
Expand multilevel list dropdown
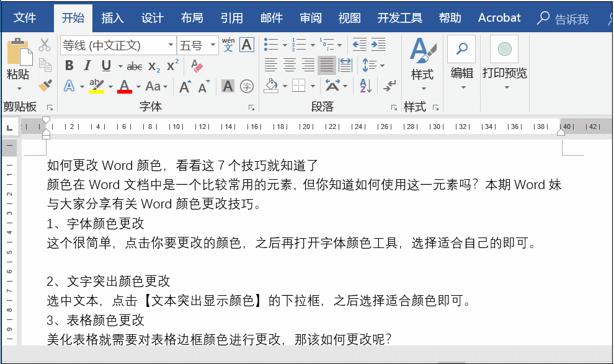339,45
